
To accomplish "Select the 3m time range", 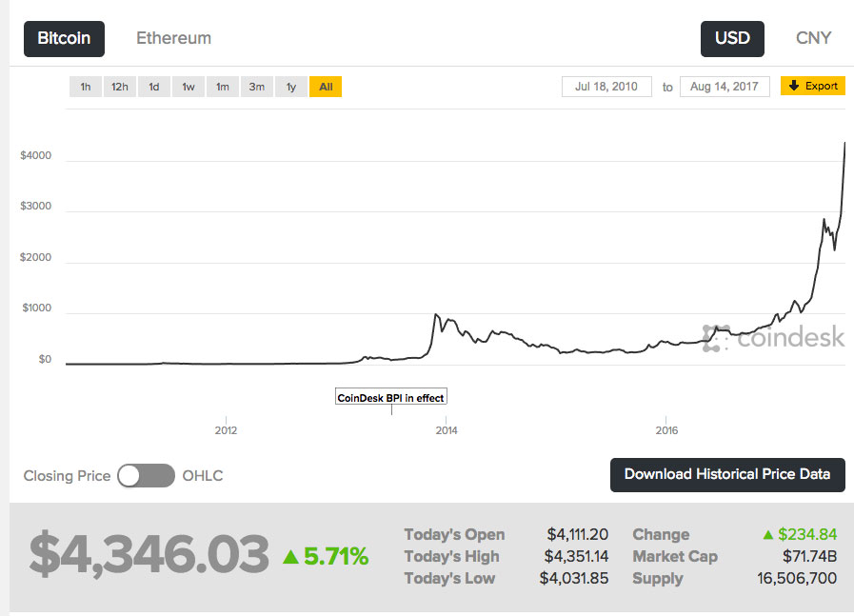I will click(256, 86).
